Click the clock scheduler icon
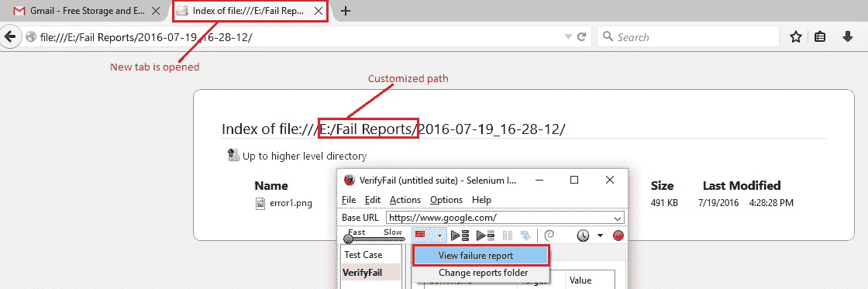The width and height of the screenshot is (868, 289). point(583,236)
